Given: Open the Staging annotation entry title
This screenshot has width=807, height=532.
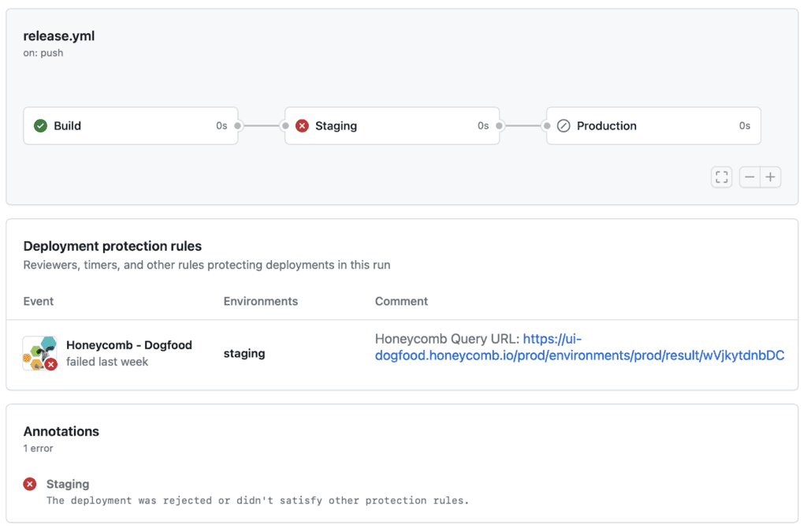Looking at the screenshot, I should (68, 484).
